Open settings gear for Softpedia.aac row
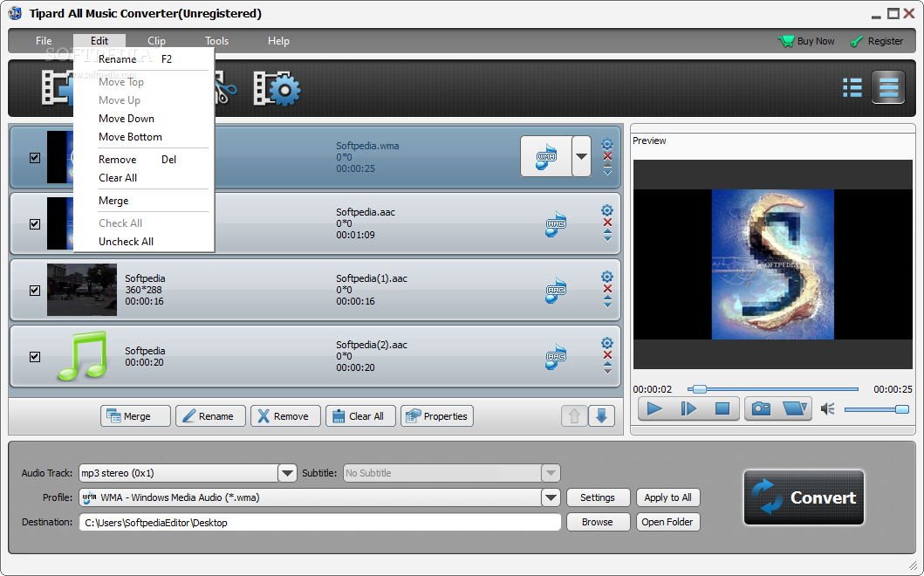The width and height of the screenshot is (924, 576). click(x=607, y=209)
